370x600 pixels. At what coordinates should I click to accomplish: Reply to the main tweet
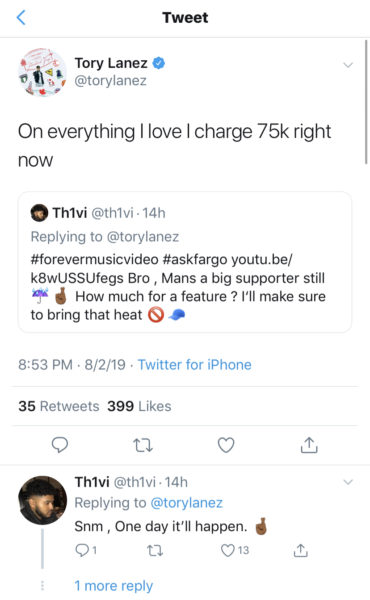(60, 445)
